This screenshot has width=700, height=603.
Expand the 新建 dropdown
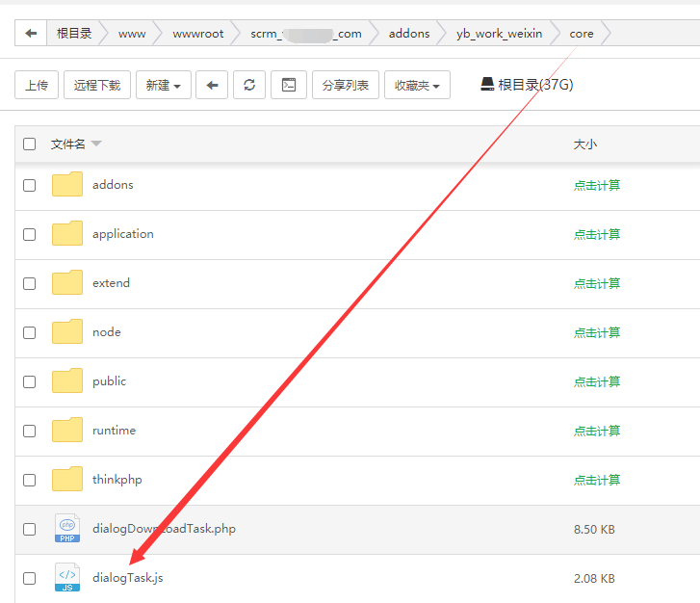(163, 85)
